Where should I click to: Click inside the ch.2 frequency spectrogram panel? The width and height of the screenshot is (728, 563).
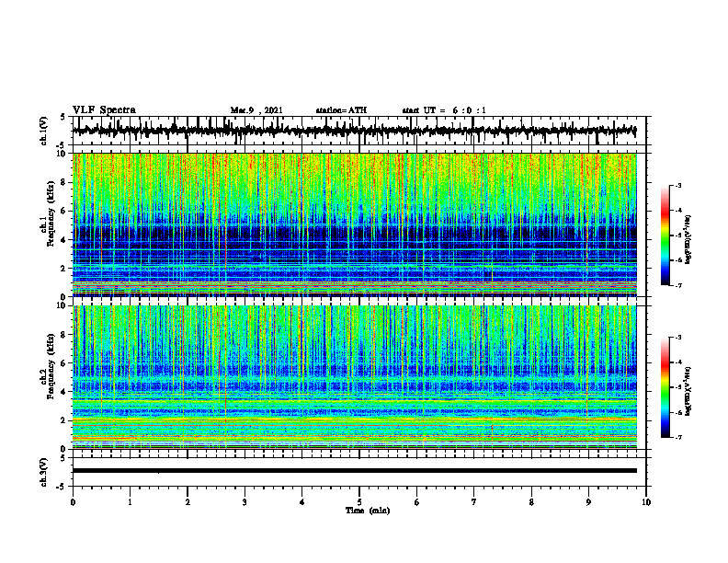coord(354,377)
